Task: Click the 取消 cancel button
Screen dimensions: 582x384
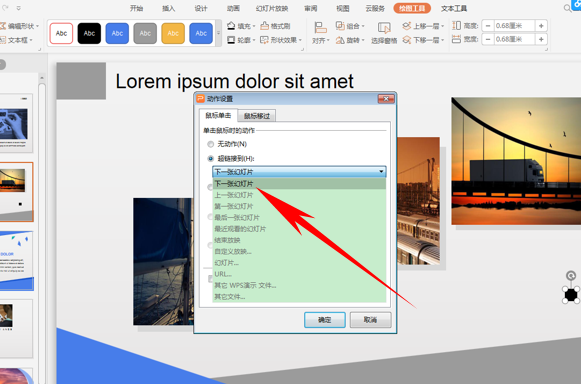Action: click(x=370, y=319)
